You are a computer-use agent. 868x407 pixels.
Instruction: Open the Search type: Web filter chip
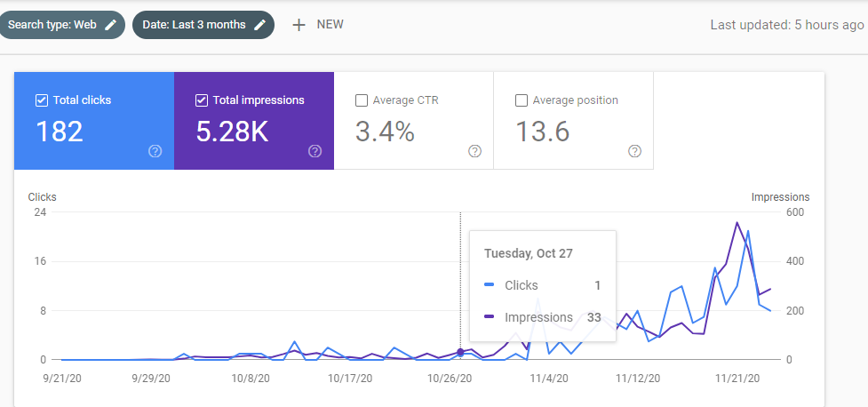coord(62,25)
